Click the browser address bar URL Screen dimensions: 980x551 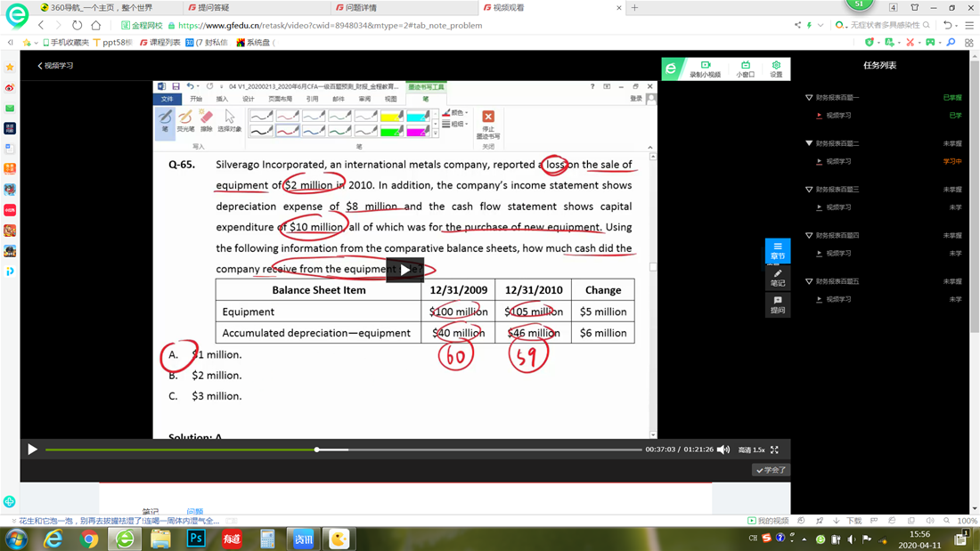pos(330,26)
